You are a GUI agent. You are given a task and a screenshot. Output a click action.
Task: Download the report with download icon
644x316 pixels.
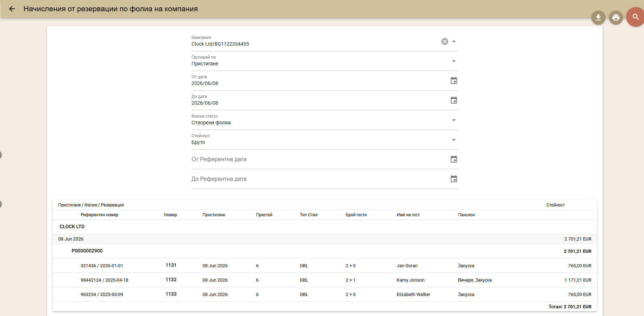(x=598, y=18)
